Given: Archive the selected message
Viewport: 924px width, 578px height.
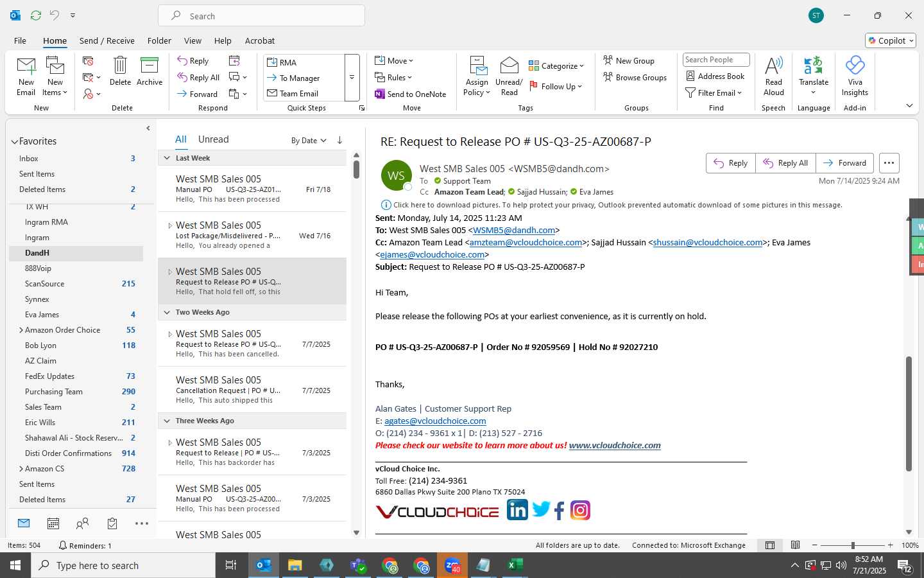Looking at the screenshot, I should 150,71.
